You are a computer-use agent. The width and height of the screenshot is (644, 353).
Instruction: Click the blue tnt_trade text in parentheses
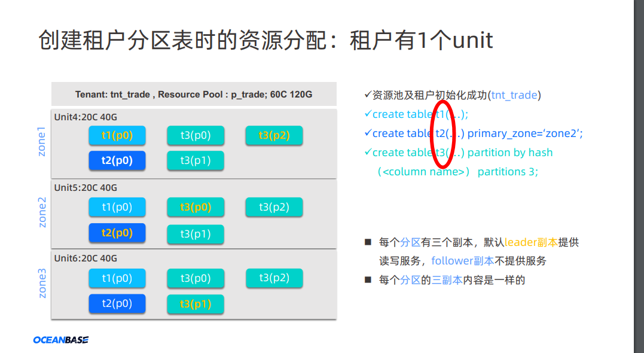pos(514,95)
